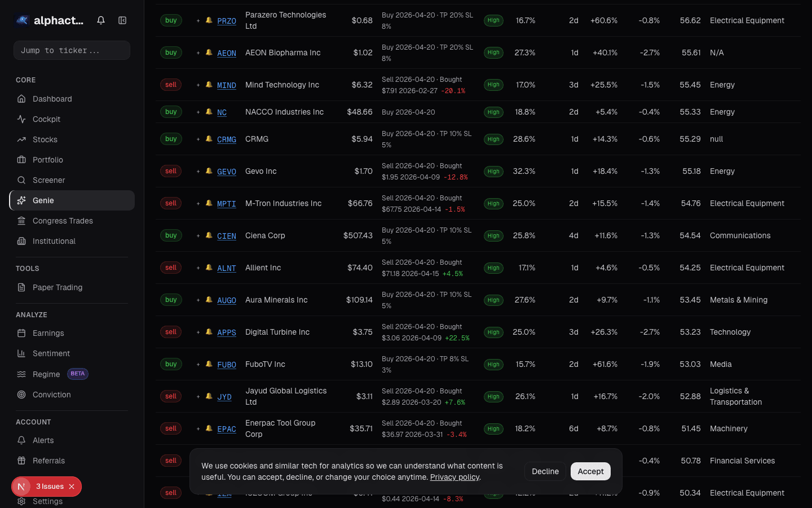Open the Cockpit section icon

(x=23, y=119)
